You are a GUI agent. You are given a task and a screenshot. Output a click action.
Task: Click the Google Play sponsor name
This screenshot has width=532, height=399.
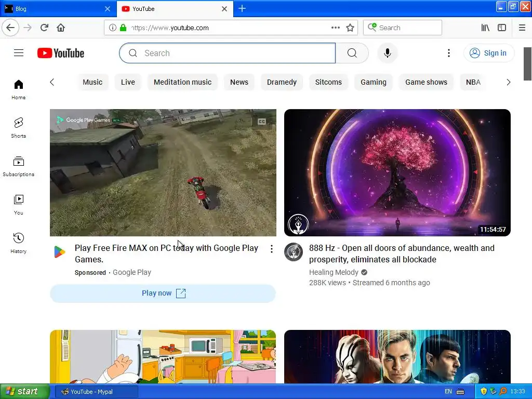tap(131, 272)
